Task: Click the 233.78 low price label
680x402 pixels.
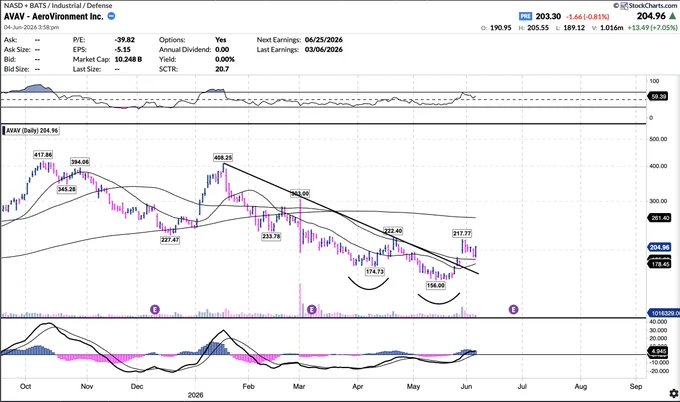Action: [x=271, y=236]
